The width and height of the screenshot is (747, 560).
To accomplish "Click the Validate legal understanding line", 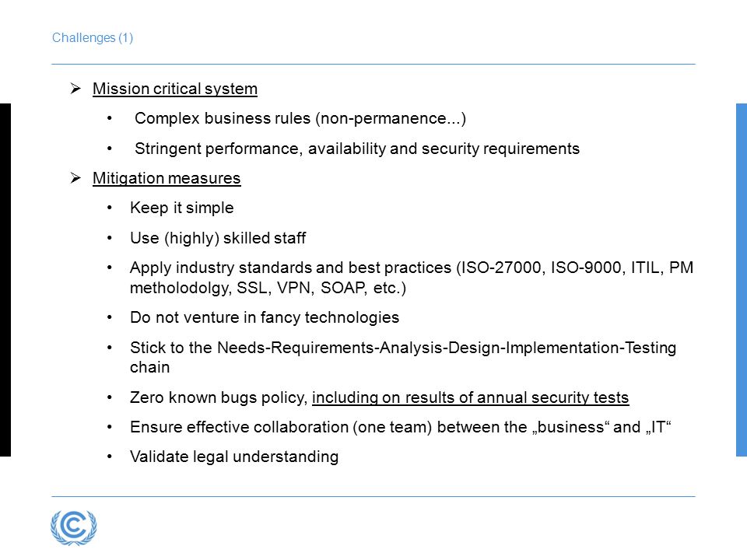I will [x=234, y=457].
